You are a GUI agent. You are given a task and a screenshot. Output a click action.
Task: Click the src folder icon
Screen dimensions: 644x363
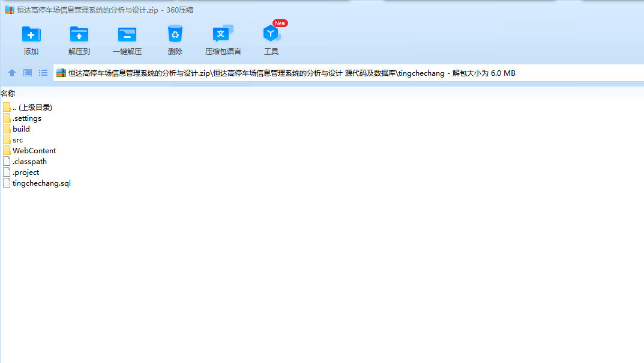(7, 140)
